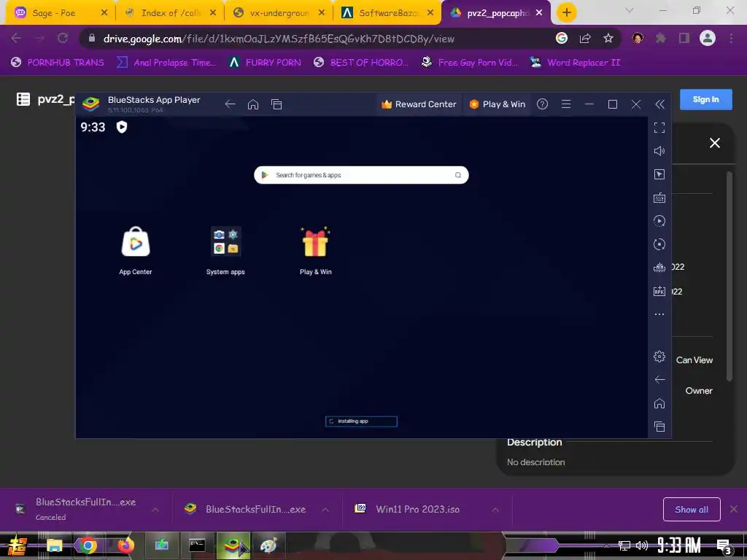
Task: Click the BlueStacks volume icon
Action: click(659, 151)
